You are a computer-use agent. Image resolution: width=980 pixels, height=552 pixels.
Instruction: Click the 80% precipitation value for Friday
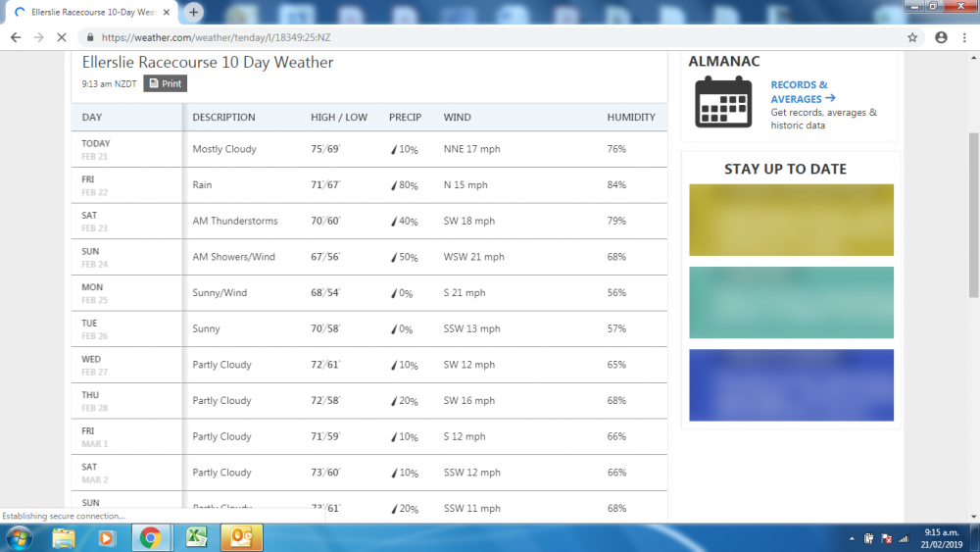405,185
